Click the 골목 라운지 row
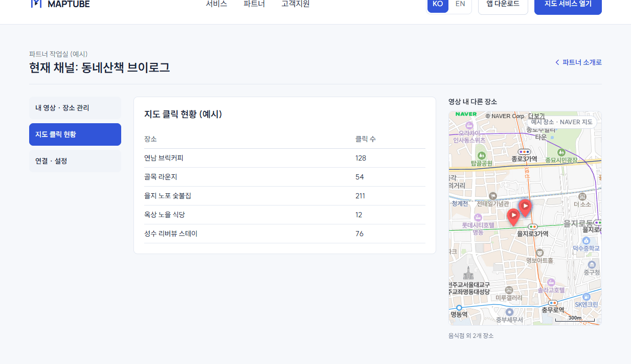The height and width of the screenshot is (364, 631). pos(285,177)
